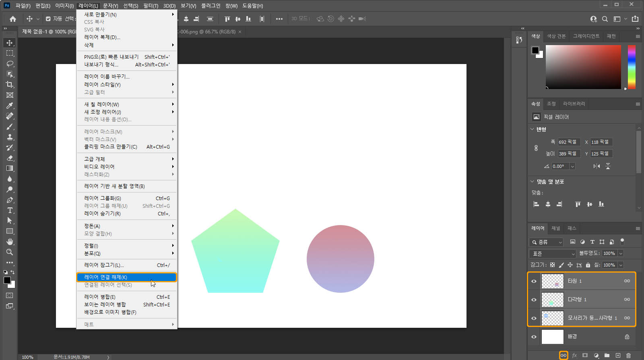Open the 파일 menu

[x=23, y=6]
